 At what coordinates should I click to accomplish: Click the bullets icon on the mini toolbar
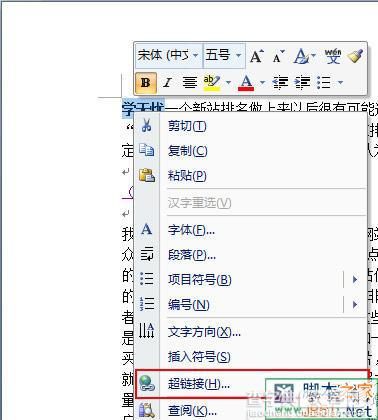tap(324, 82)
